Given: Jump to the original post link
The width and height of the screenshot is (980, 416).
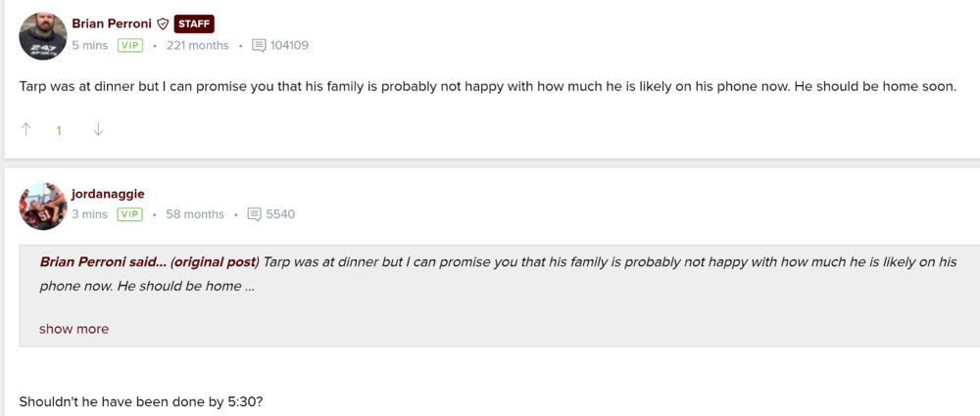Looking at the screenshot, I should point(214,262).
